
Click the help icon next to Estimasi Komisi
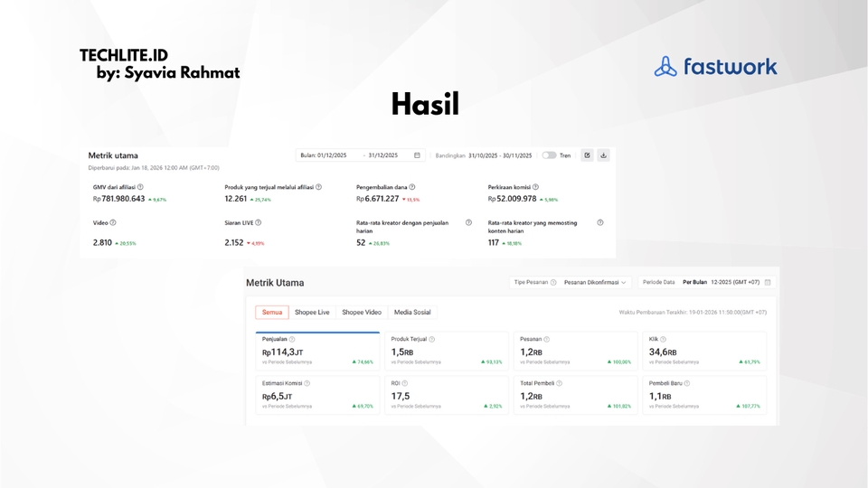(x=307, y=383)
